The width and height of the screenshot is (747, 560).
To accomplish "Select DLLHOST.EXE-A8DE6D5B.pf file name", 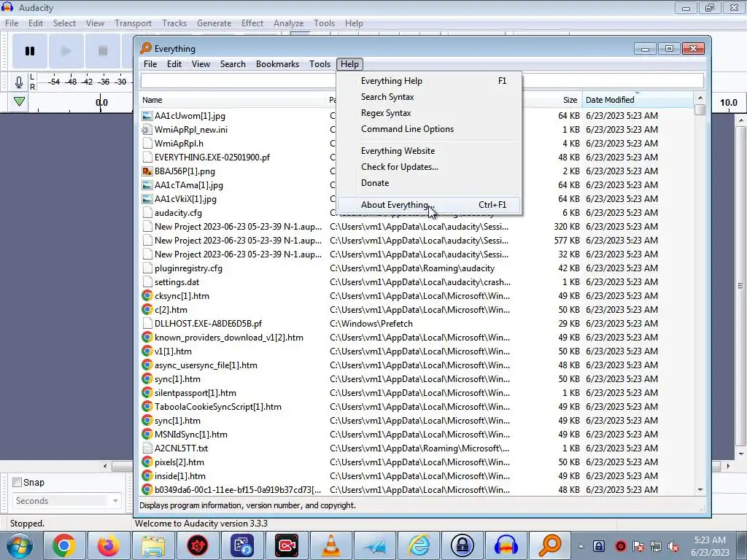I will (208, 323).
